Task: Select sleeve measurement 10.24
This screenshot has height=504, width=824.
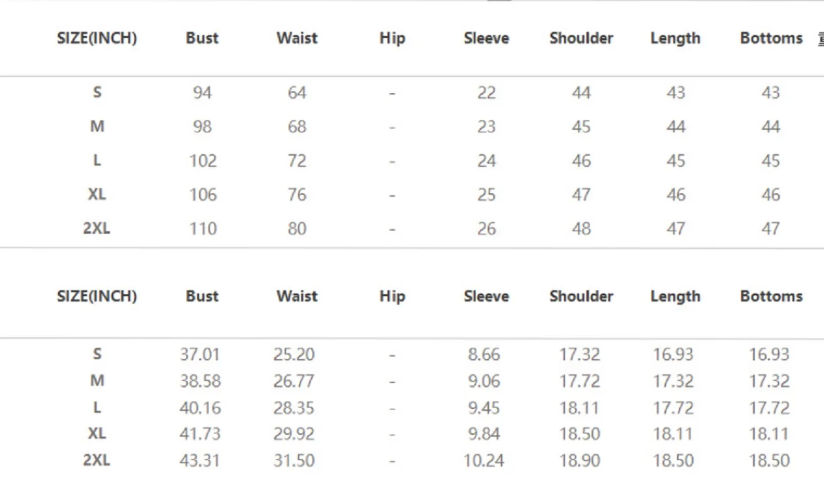Action: (x=484, y=461)
